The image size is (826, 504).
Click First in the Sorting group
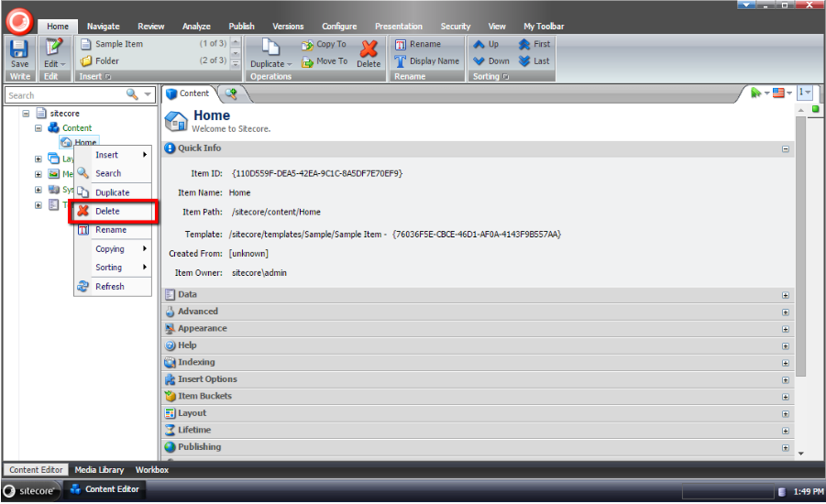pyautogui.click(x=534, y=44)
